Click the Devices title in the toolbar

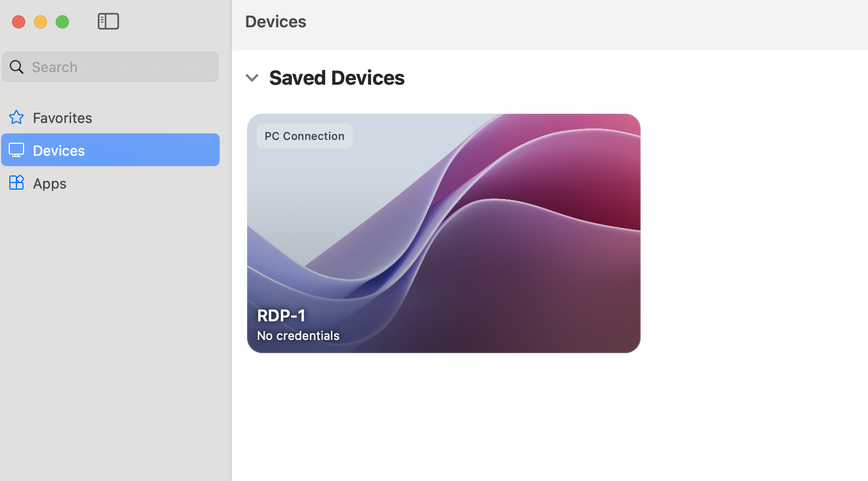tap(275, 21)
